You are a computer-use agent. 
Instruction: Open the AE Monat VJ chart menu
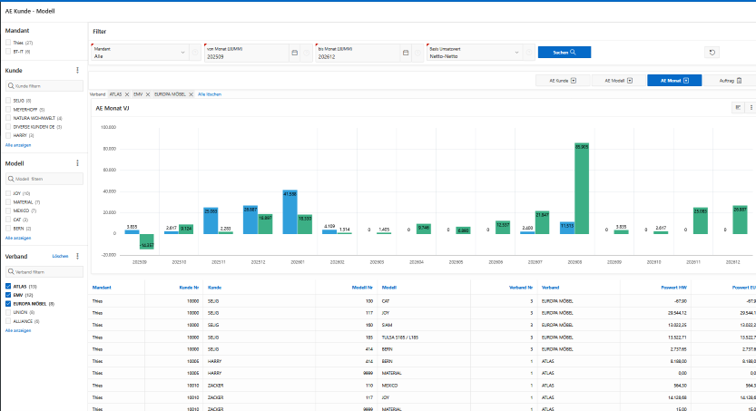pos(751,108)
